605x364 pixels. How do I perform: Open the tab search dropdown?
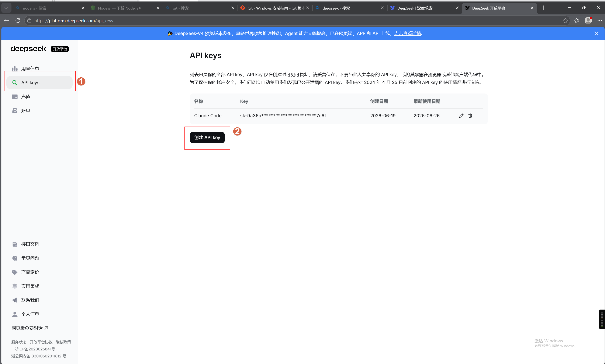coord(6,8)
